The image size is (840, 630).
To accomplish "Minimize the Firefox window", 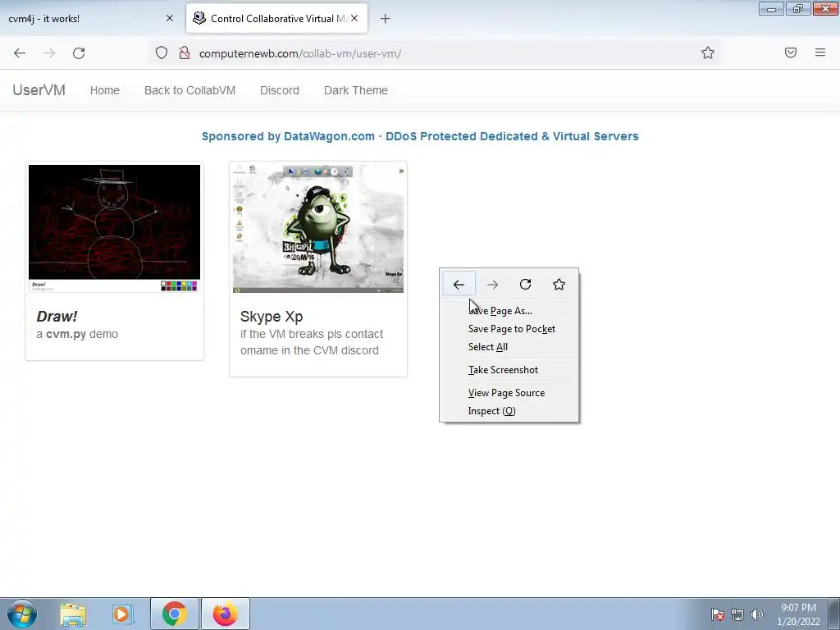I will 771,8.
